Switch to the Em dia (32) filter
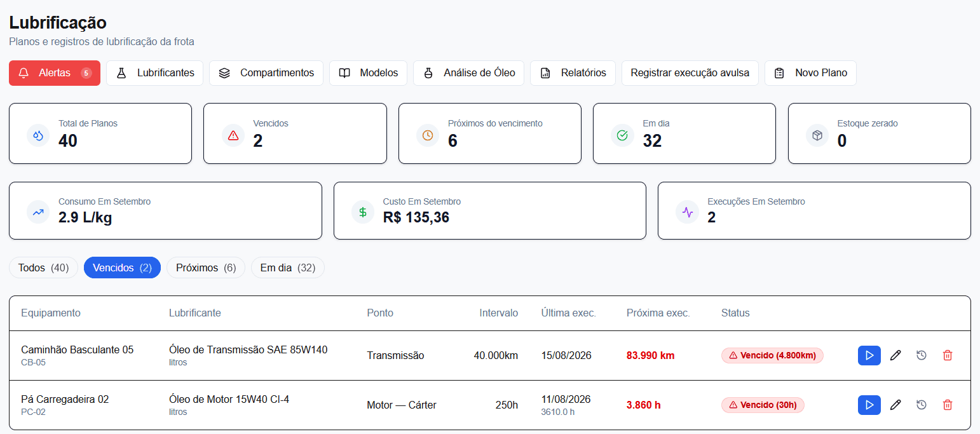Image resolution: width=980 pixels, height=434 pixels. pos(288,268)
